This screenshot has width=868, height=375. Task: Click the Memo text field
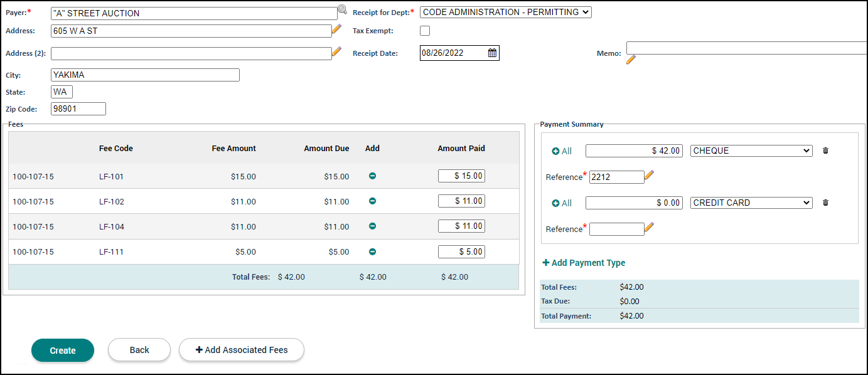[x=747, y=48]
